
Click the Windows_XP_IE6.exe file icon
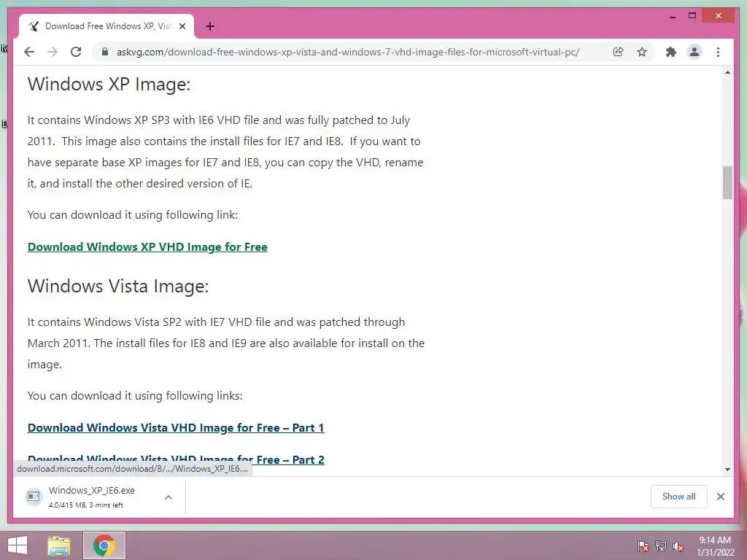pos(34,497)
